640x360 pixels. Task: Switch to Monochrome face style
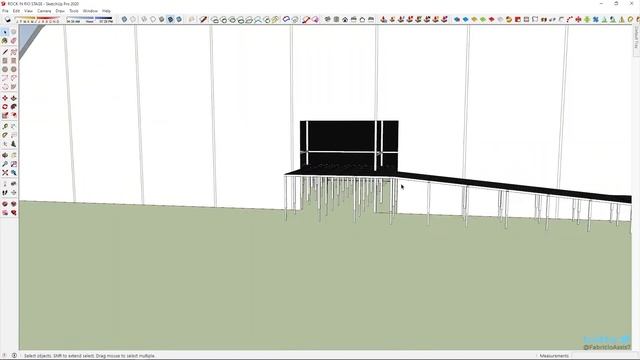(x=179, y=19)
